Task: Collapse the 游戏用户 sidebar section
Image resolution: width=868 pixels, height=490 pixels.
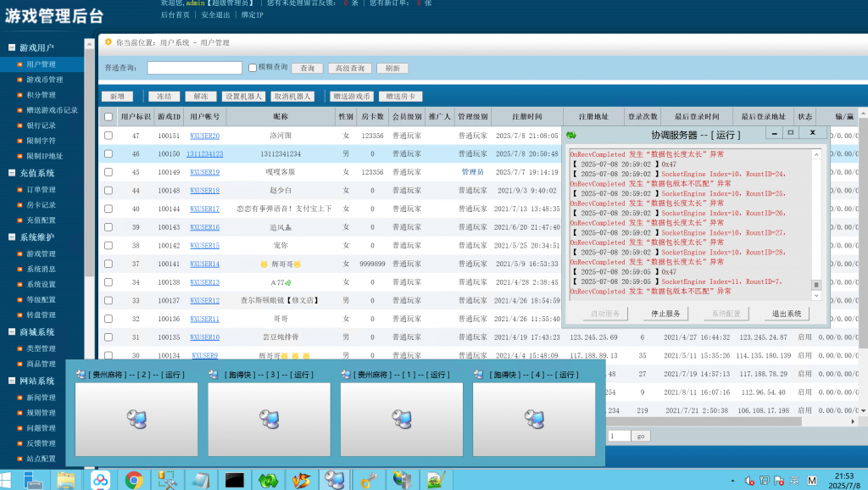Action: (12, 48)
